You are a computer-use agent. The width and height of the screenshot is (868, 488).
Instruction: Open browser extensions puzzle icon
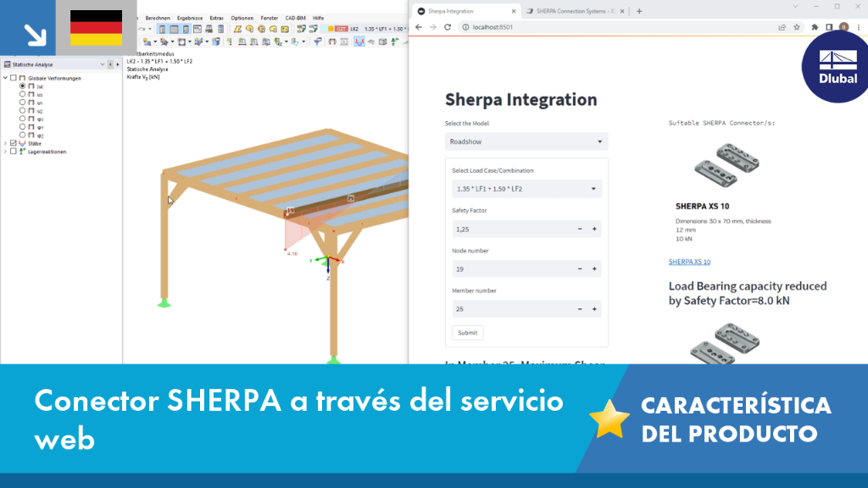pyautogui.click(x=815, y=27)
